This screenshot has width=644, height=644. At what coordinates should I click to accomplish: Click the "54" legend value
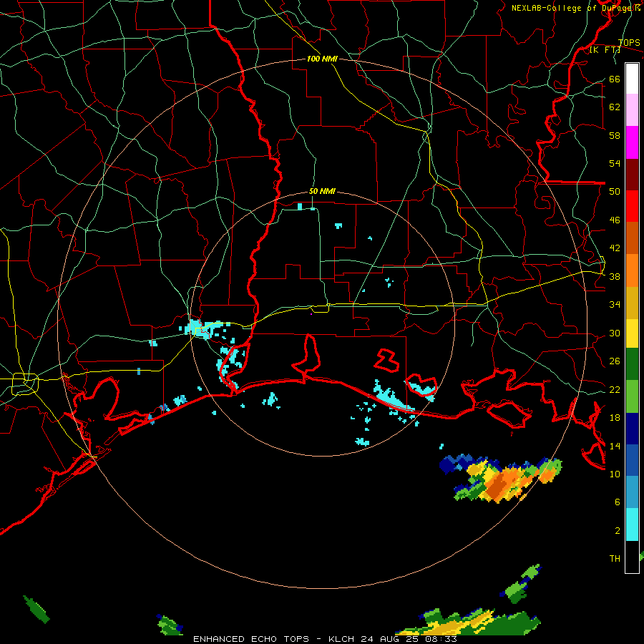point(615,163)
